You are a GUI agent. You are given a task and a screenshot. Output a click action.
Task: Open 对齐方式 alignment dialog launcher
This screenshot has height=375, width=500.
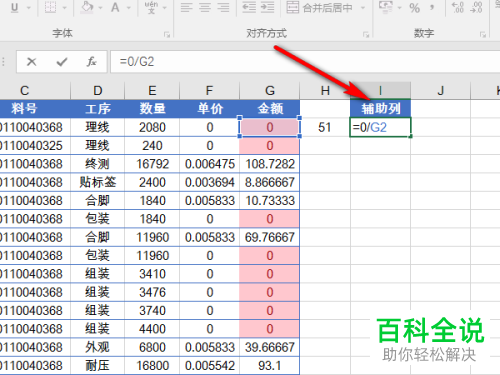366,34
